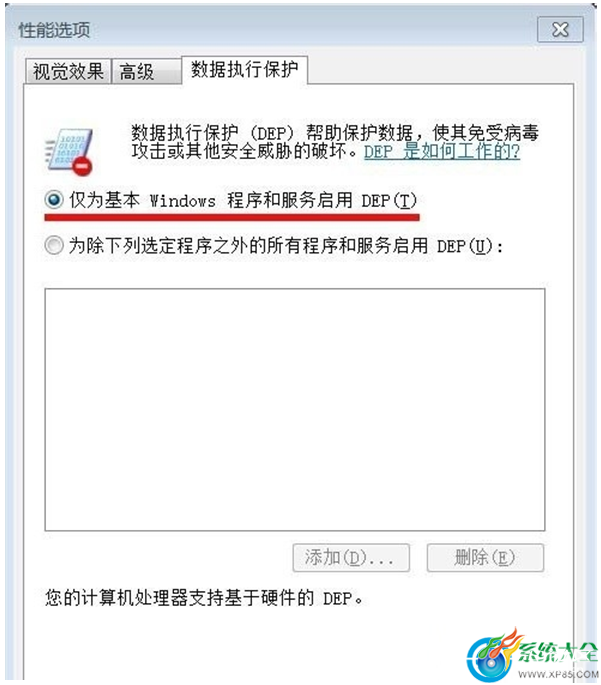Click the 性能选项 title bar text
The width and height of the screenshot is (601, 685).
[54, 30]
